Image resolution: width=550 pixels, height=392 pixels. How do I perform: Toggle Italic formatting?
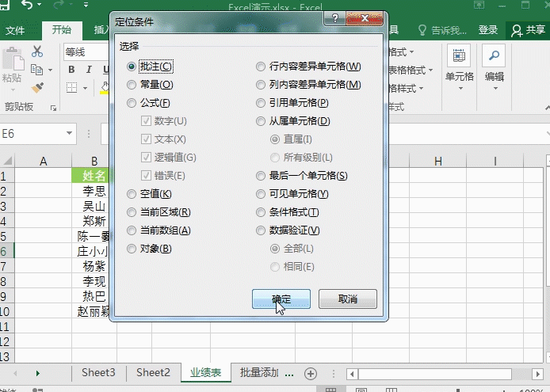(89, 70)
